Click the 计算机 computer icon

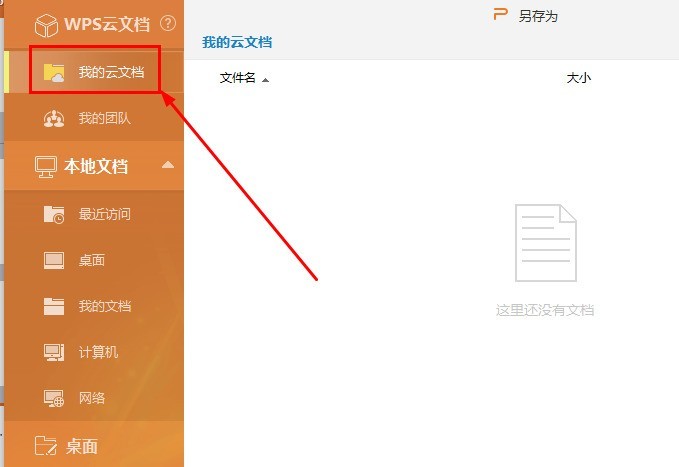point(54,352)
